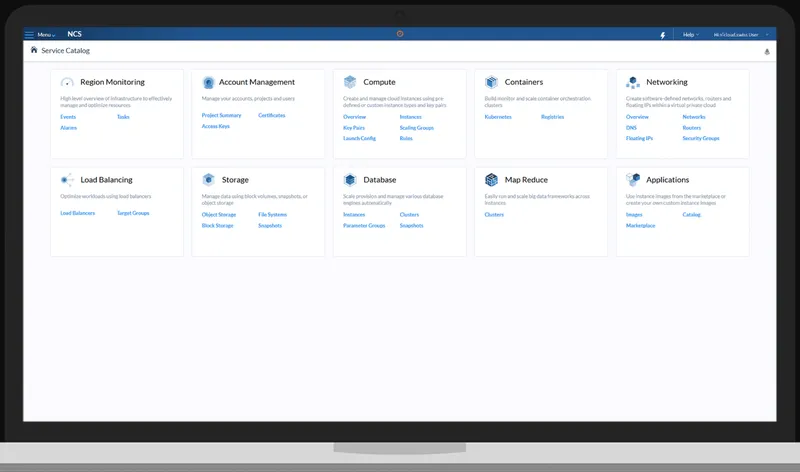The image size is (800, 472).
Task: Click the Compute cube icon
Action: 350,82
